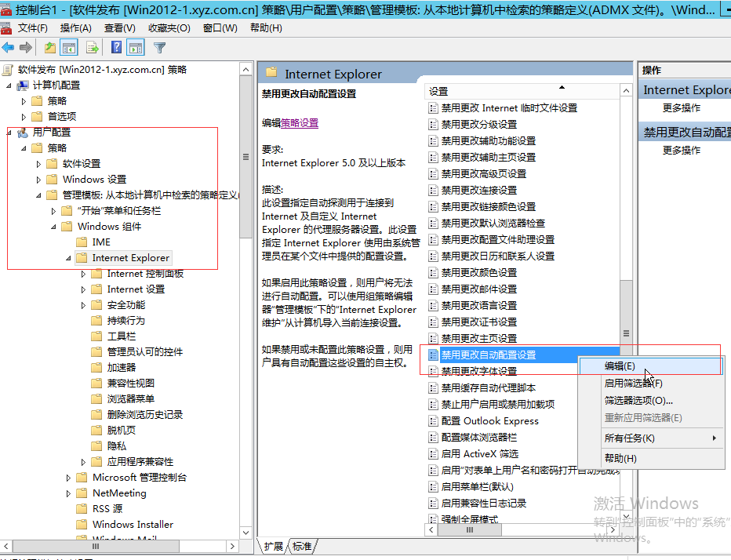The image size is (731, 560).
Task: Click the policy icon beside 禁用更改颜色设置
Action: coord(433,272)
